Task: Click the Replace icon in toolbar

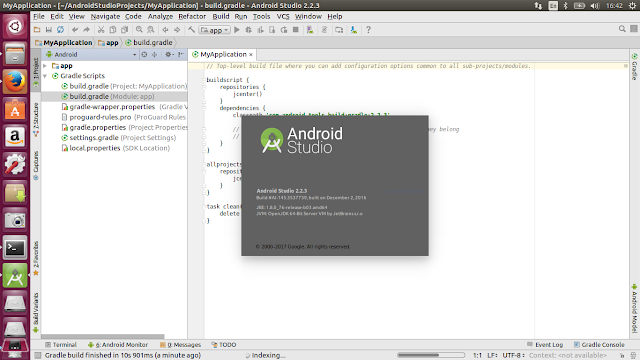Action: pos(151,30)
